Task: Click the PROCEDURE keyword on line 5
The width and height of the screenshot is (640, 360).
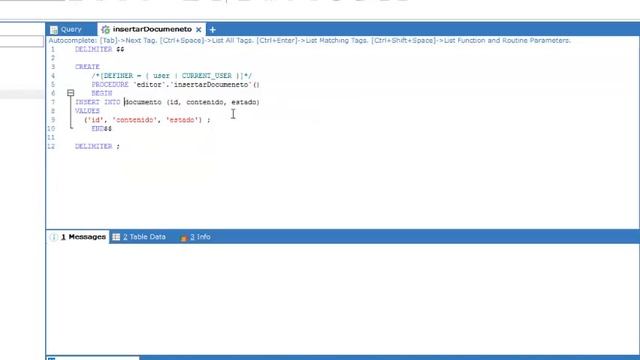Action: click(110, 84)
